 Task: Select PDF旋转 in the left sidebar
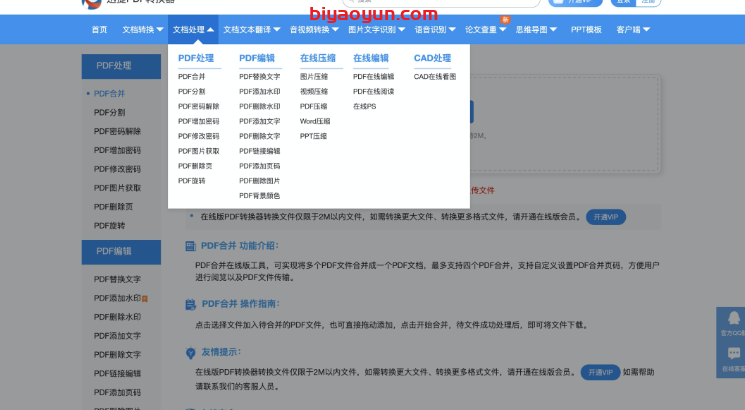coord(109,226)
